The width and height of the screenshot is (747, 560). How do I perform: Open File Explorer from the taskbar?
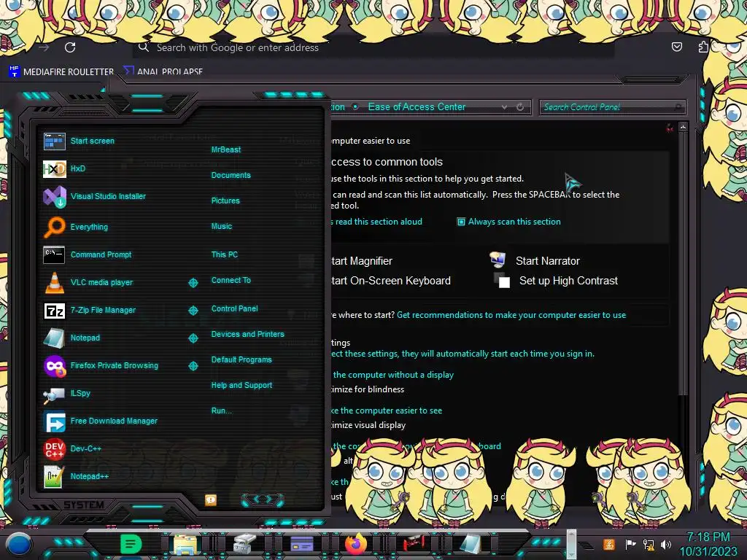pyautogui.click(x=185, y=544)
